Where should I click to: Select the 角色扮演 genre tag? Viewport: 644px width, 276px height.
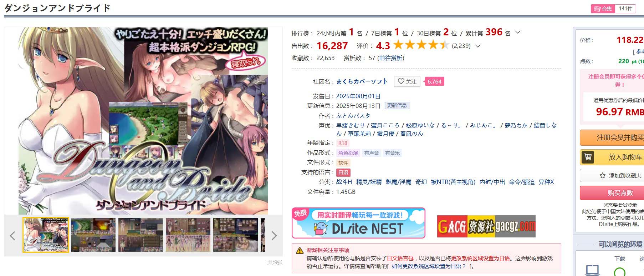(348, 153)
